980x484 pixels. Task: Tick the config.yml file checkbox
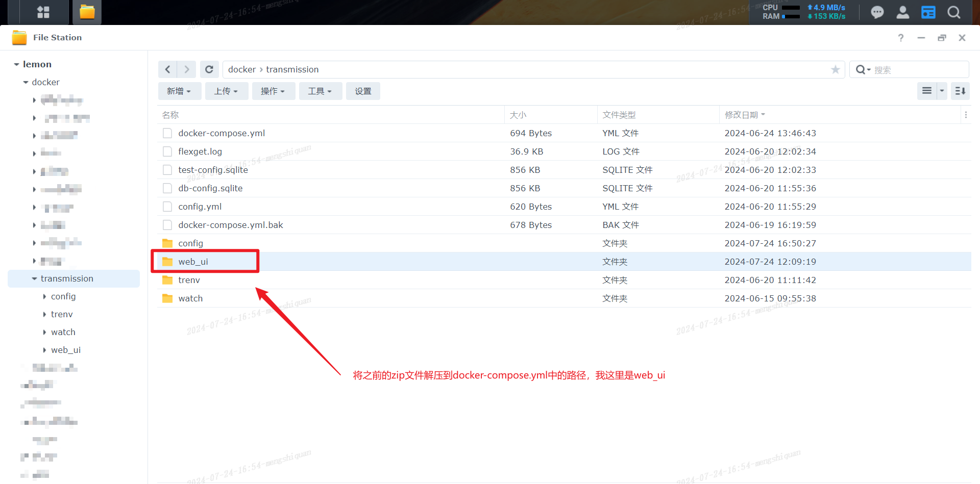pyautogui.click(x=167, y=207)
